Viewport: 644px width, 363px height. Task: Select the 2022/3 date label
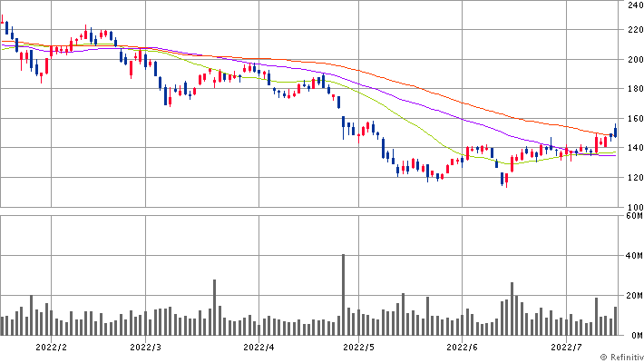[146, 347]
